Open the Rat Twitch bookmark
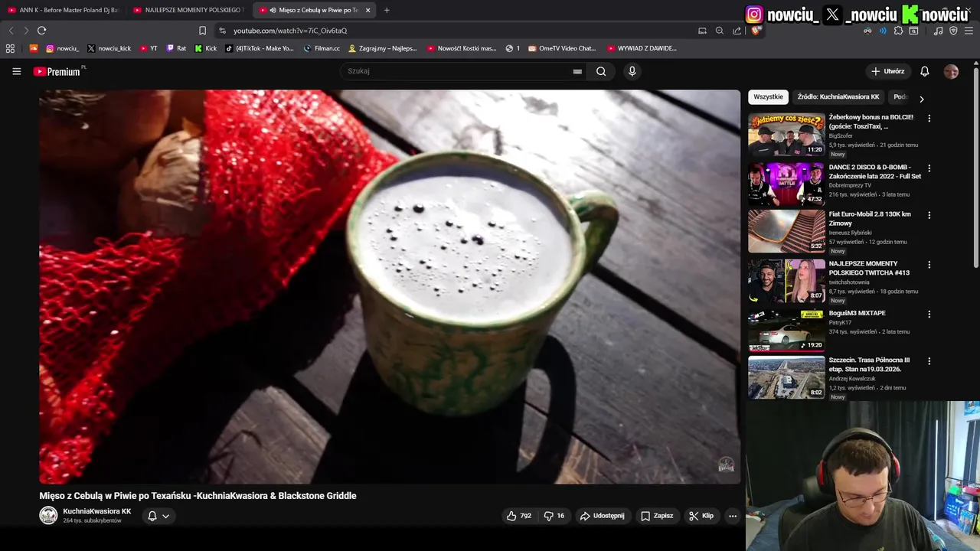 [x=176, y=48]
